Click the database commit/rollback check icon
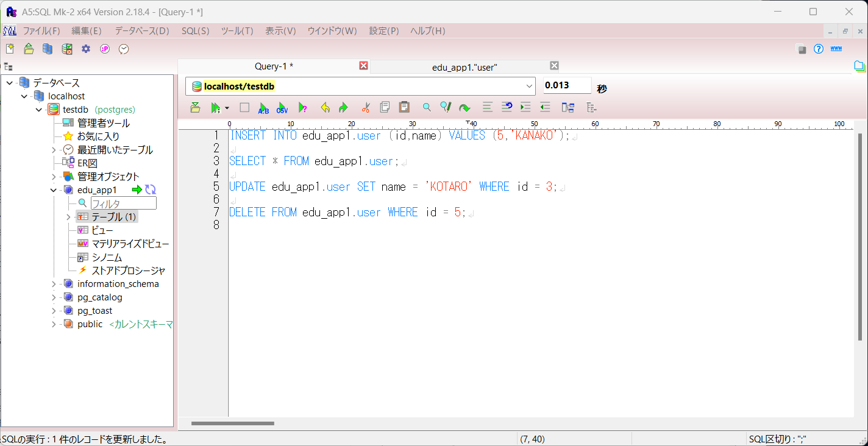 click(67, 49)
